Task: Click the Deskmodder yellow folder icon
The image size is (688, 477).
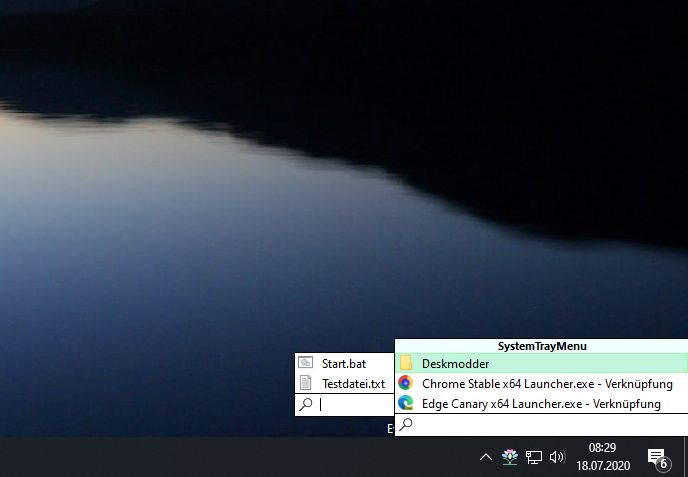Action: pos(406,364)
